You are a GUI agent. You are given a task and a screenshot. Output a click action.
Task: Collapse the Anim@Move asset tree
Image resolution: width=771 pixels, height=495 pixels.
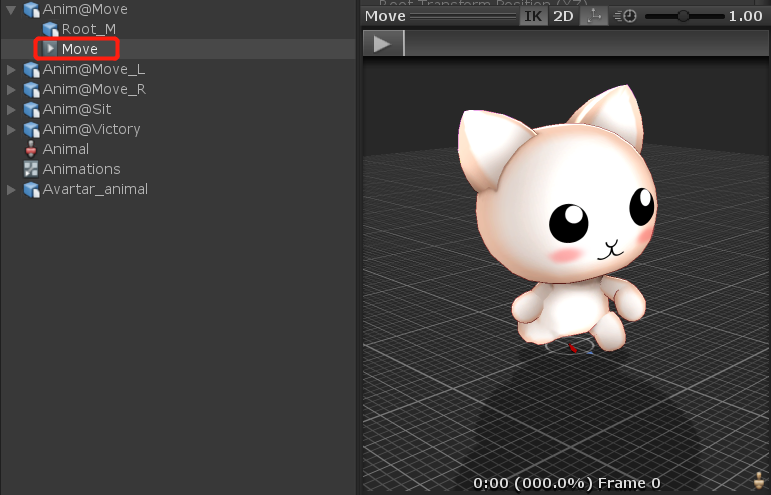pyautogui.click(x=11, y=9)
